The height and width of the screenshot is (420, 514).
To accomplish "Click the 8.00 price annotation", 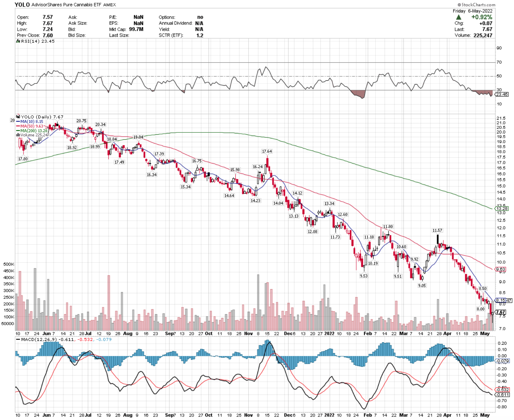I will (x=481, y=309).
